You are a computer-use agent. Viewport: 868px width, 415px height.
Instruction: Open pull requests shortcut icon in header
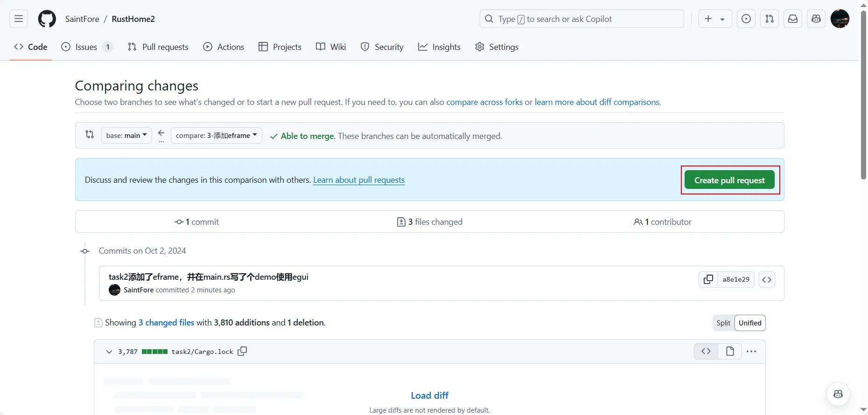[770, 19]
